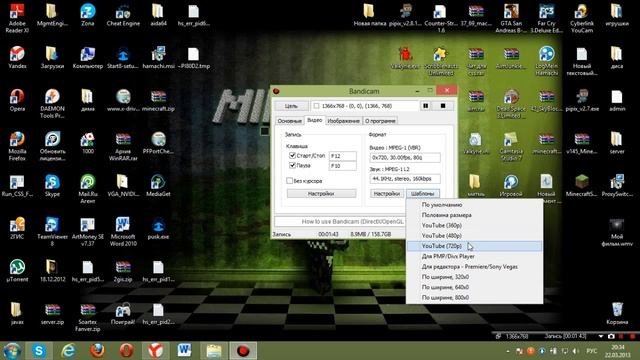Select the DAEMON Tools desktop icon
The width and height of the screenshot is (640, 360).
[52, 104]
